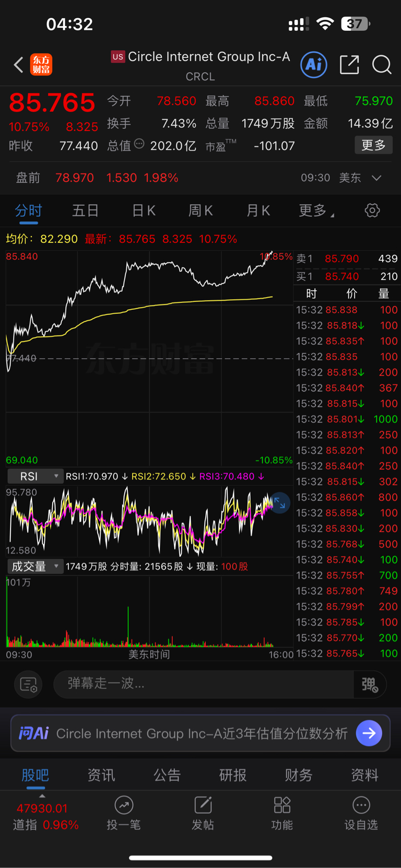Image resolution: width=401 pixels, height=868 pixels.
Task: Expand the index bar arrow above 47930.01
Action: point(42,796)
